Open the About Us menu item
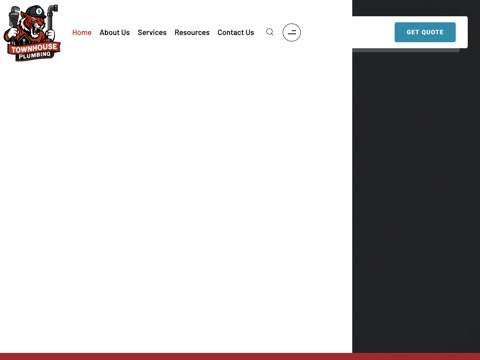This screenshot has height=360, width=480. [x=114, y=32]
